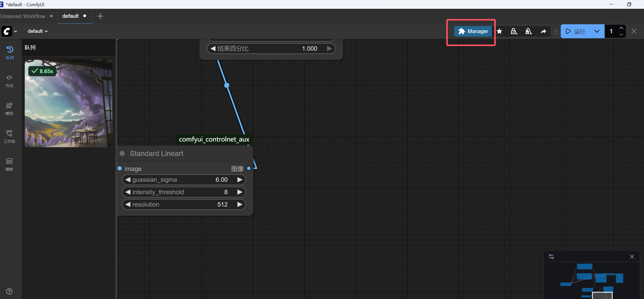Open the Manager button
Image resolution: width=644 pixels, height=299 pixels.
tap(473, 31)
